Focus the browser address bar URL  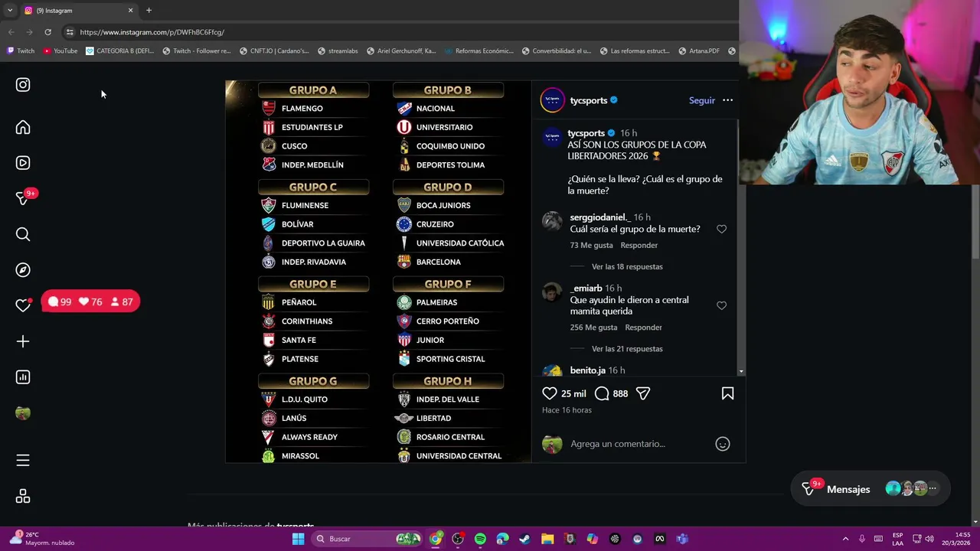tap(152, 32)
